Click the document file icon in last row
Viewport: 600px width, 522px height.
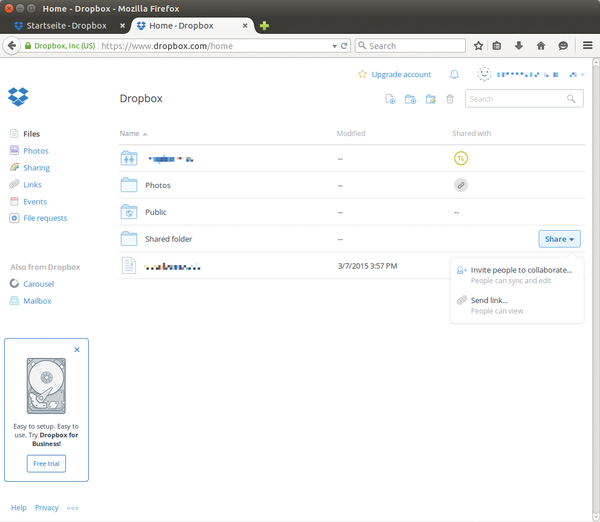[x=129, y=265]
